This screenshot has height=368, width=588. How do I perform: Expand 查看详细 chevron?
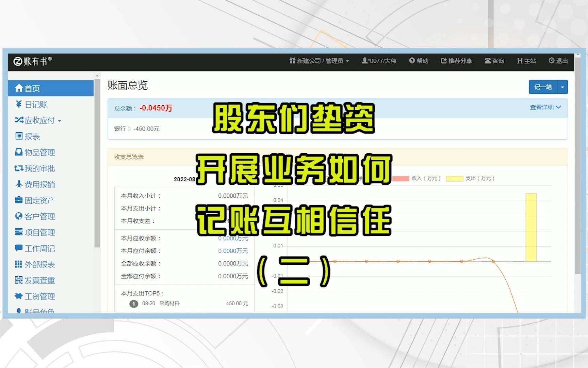pos(558,107)
